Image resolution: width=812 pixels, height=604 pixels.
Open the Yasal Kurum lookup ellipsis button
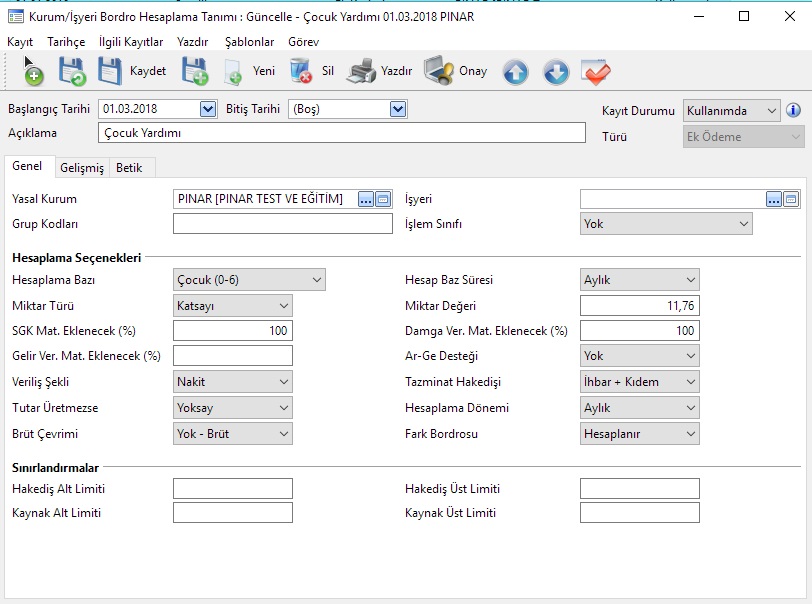click(x=366, y=199)
